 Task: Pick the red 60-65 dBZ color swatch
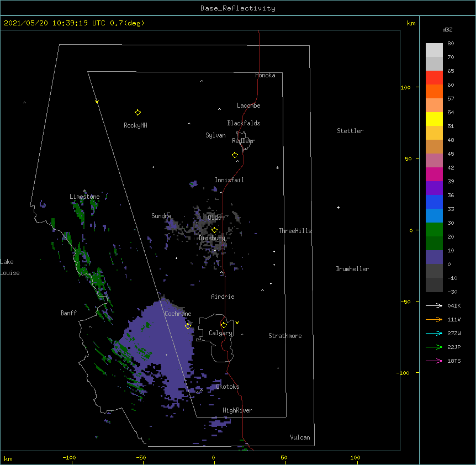[x=434, y=77]
